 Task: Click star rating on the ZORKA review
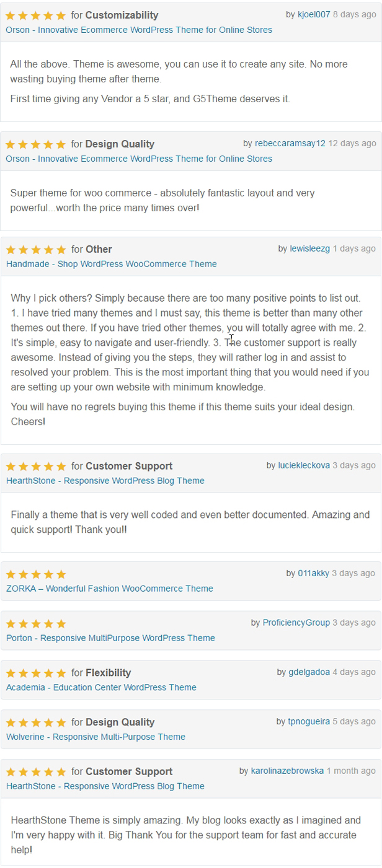[x=36, y=574]
